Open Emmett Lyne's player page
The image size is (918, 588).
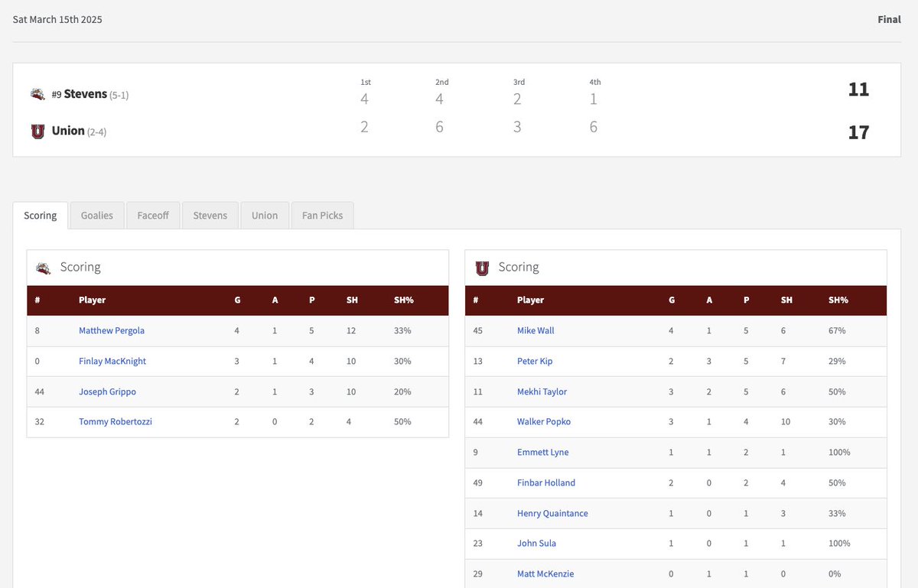[x=543, y=453]
